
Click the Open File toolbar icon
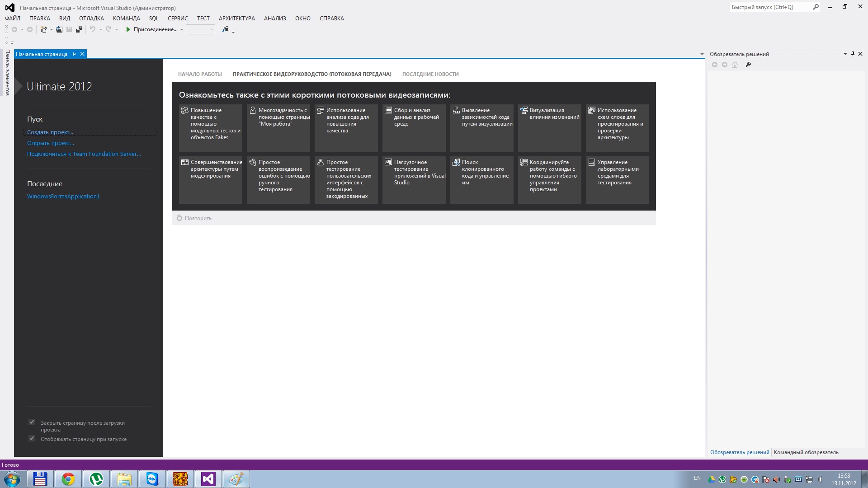click(59, 29)
